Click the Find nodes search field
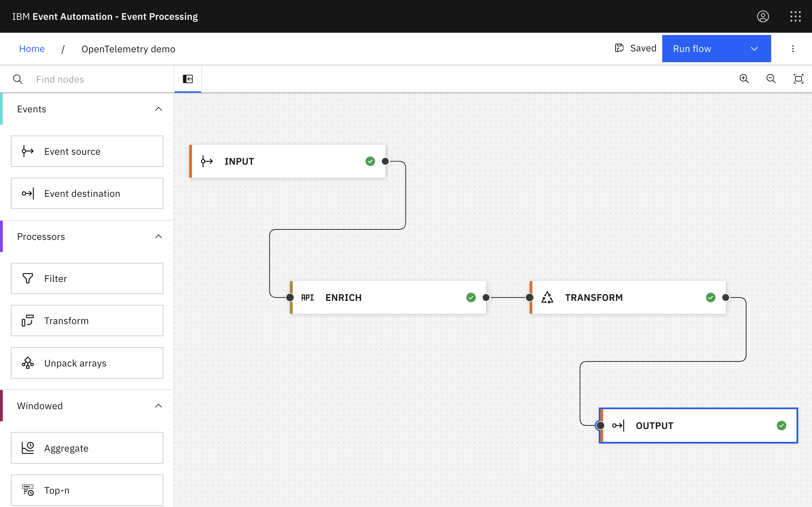The width and height of the screenshot is (812, 507). click(101, 80)
